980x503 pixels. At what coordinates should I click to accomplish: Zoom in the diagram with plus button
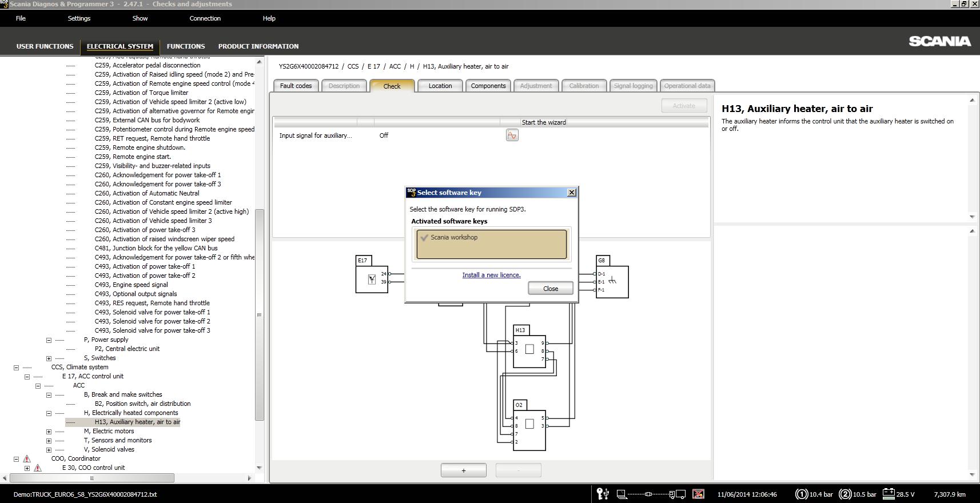pos(463,470)
